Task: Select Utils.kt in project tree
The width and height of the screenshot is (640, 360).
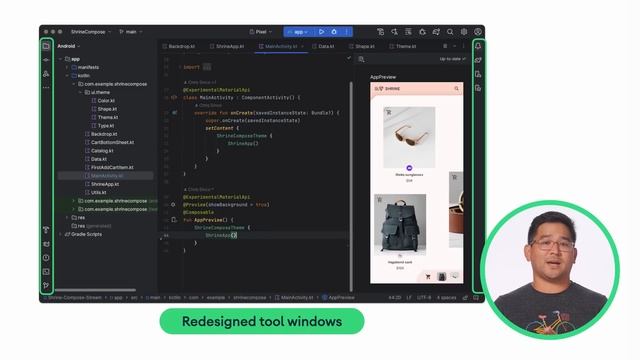Action: (x=96, y=193)
